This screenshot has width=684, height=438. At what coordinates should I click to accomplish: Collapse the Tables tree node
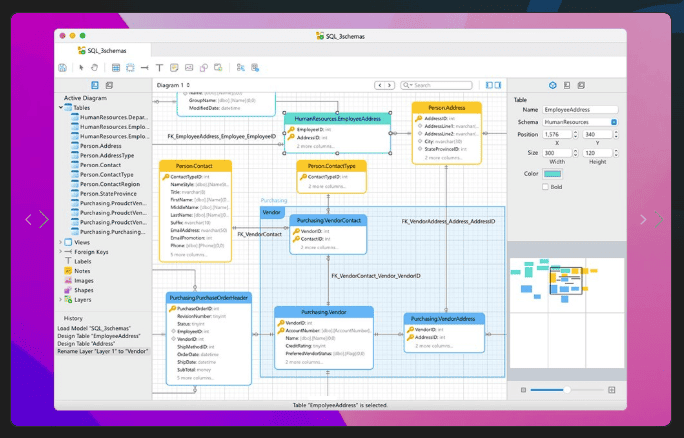(61, 107)
